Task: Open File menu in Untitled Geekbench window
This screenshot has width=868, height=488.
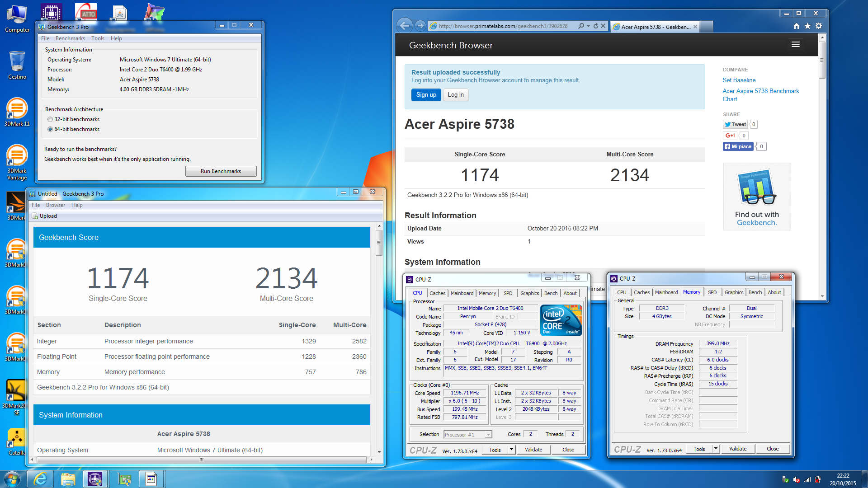Action: tap(36, 205)
